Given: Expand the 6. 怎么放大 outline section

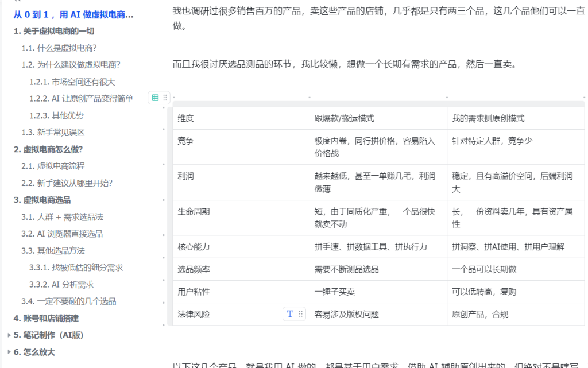Looking at the screenshot, I should (10, 351).
